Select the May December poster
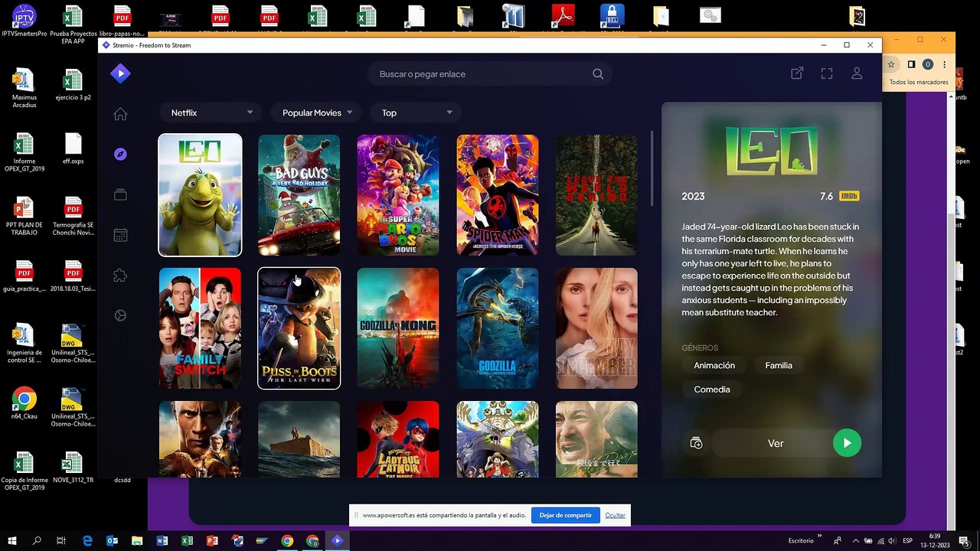980x551 pixels. pos(596,328)
